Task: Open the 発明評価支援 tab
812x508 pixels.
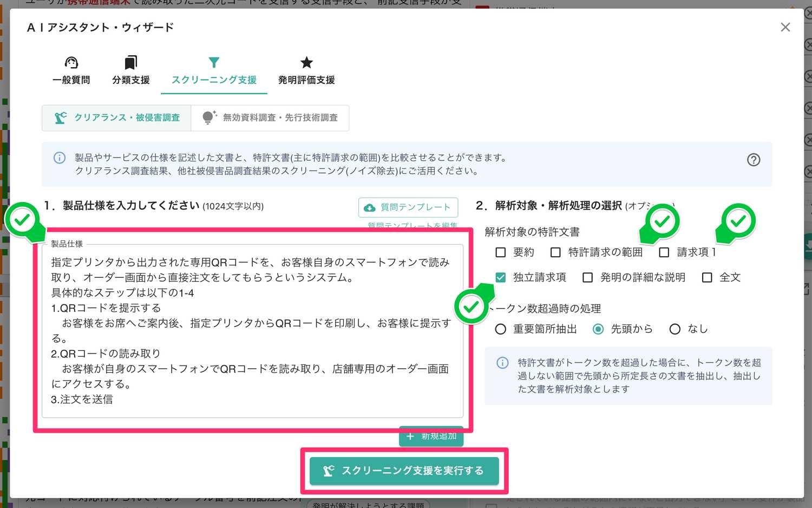Action: pyautogui.click(x=306, y=71)
